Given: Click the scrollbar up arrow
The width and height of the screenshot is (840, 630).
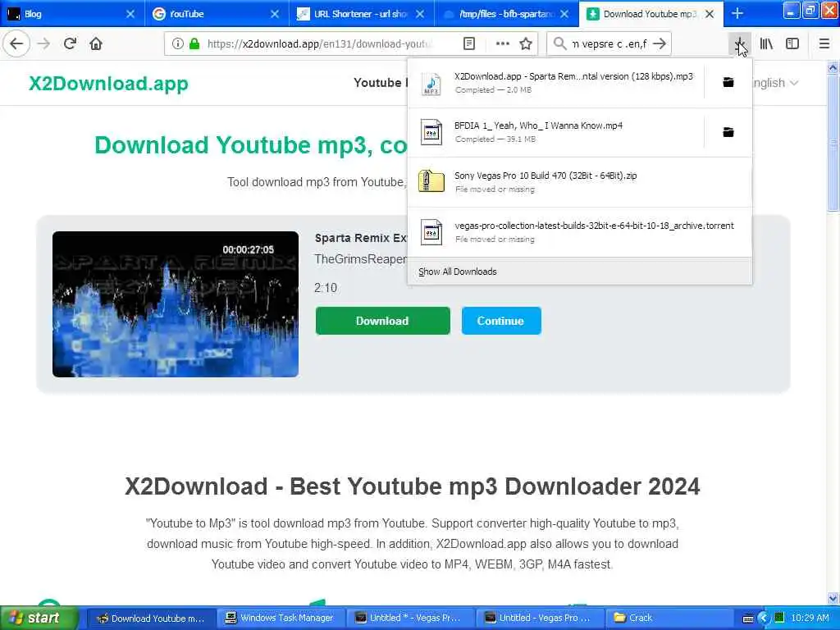Looking at the screenshot, I should point(833,67).
